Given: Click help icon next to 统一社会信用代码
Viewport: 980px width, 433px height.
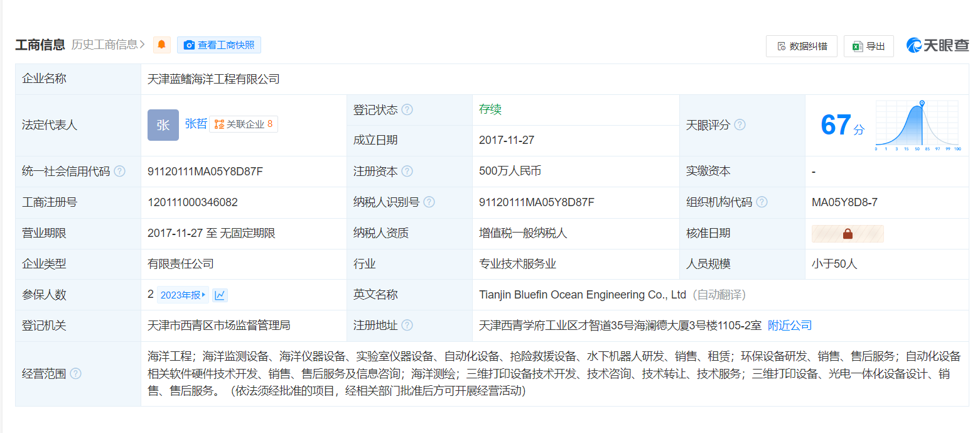Looking at the screenshot, I should (119, 172).
